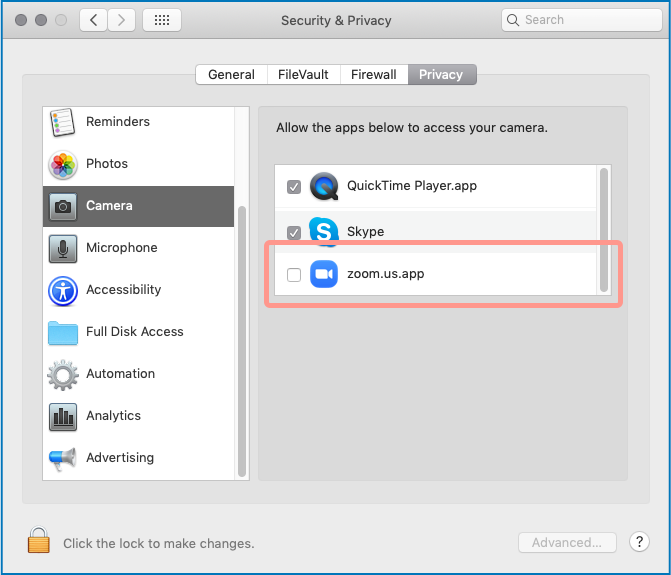Viewport: 671px width, 575px height.
Task: Select the Photos label in sidebar
Action: (107, 163)
